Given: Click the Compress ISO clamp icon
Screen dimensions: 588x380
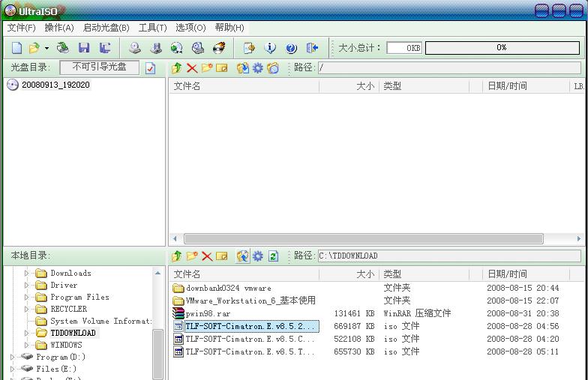Looking at the screenshot, I should click(x=156, y=48).
